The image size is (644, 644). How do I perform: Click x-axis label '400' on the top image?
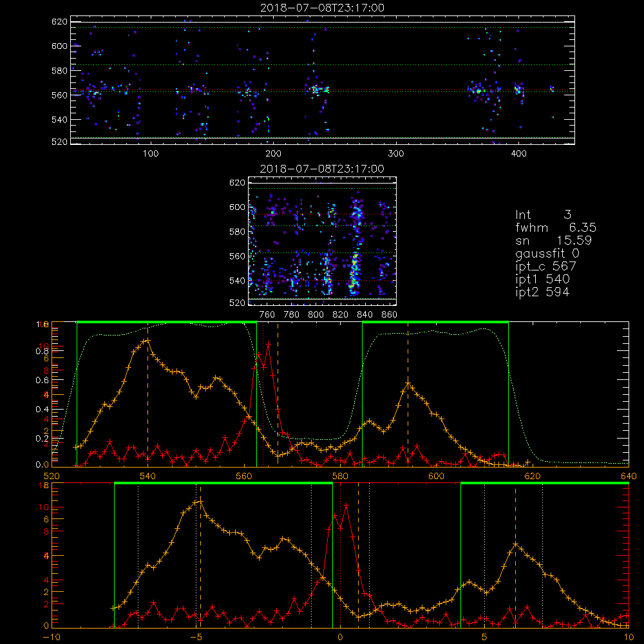pyautogui.click(x=518, y=154)
